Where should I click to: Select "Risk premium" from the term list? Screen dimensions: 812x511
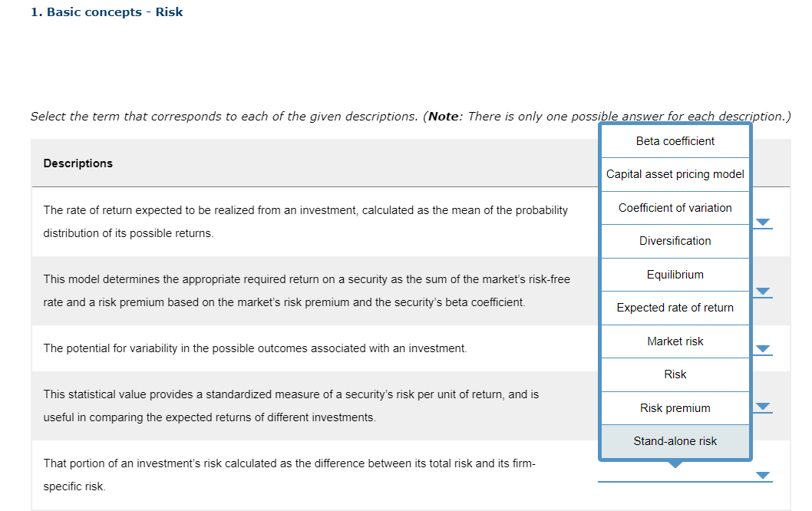coord(675,407)
